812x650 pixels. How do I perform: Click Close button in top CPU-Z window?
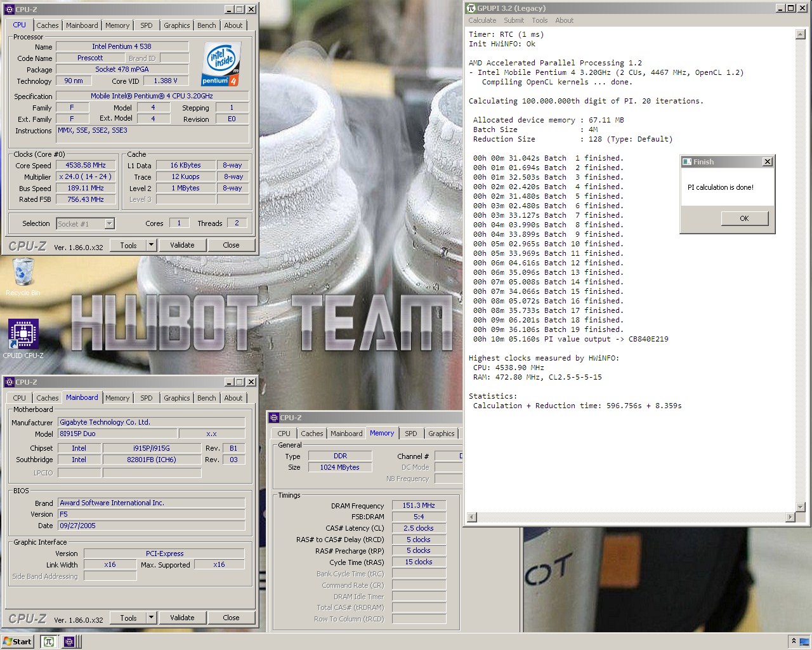(x=231, y=245)
